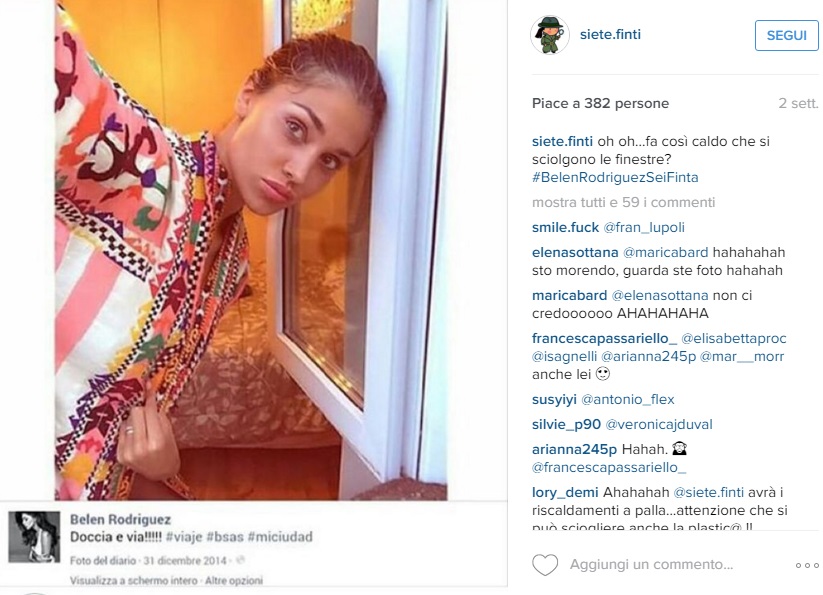Image resolution: width=823 pixels, height=595 pixels.
Task: View the likes count Piace a 382 persone
Action: 600,103
